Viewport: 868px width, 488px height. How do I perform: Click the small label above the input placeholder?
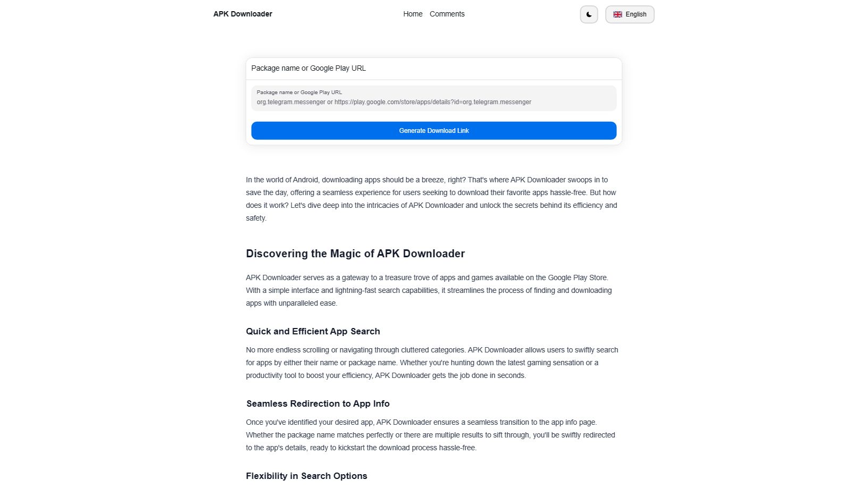[299, 92]
